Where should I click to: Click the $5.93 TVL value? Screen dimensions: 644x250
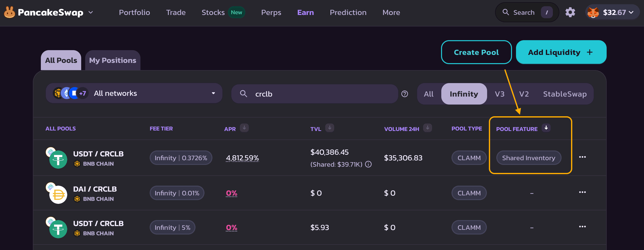[x=320, y=228]
